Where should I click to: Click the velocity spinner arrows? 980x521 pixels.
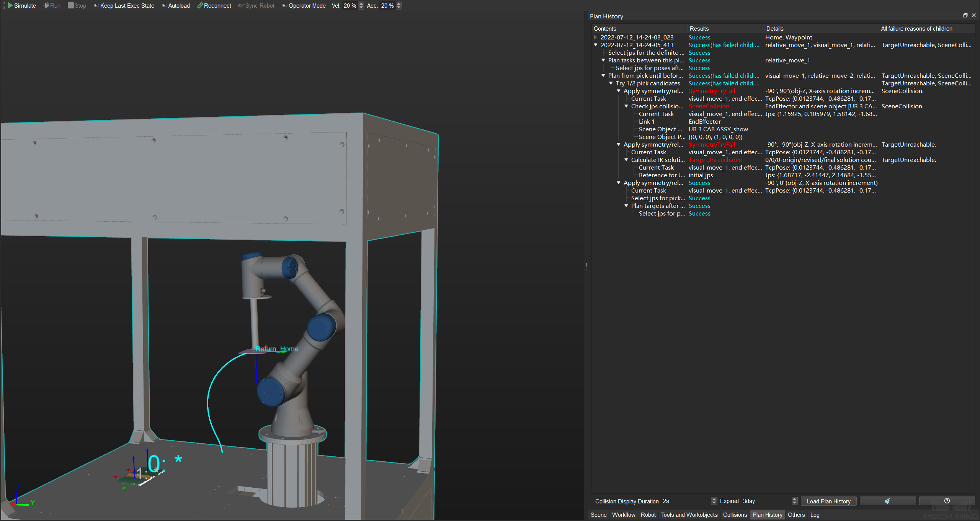361,6
